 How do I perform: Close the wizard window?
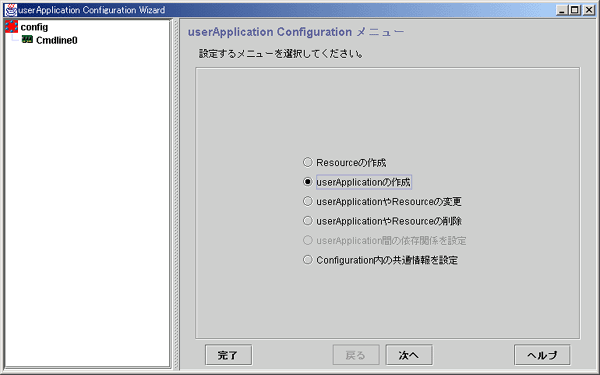[x=589, y=10]
